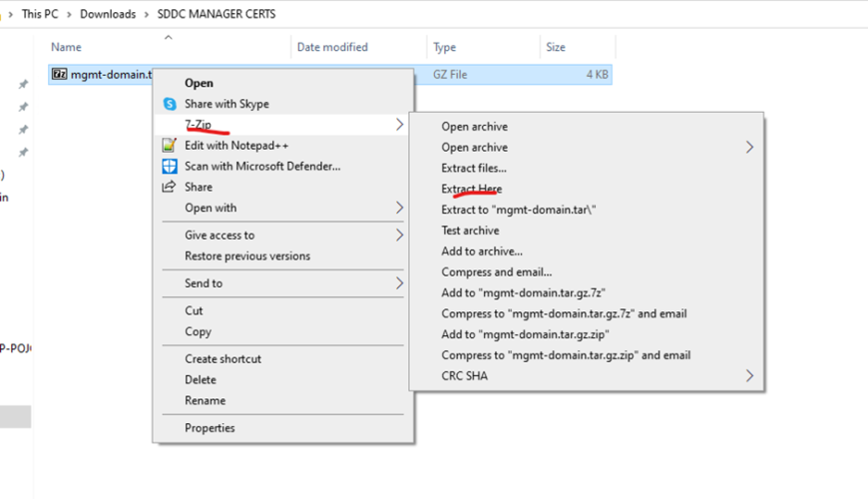The image size is (868, 499).
Task: Select Test archive menu entry
Action: [471, 231]
